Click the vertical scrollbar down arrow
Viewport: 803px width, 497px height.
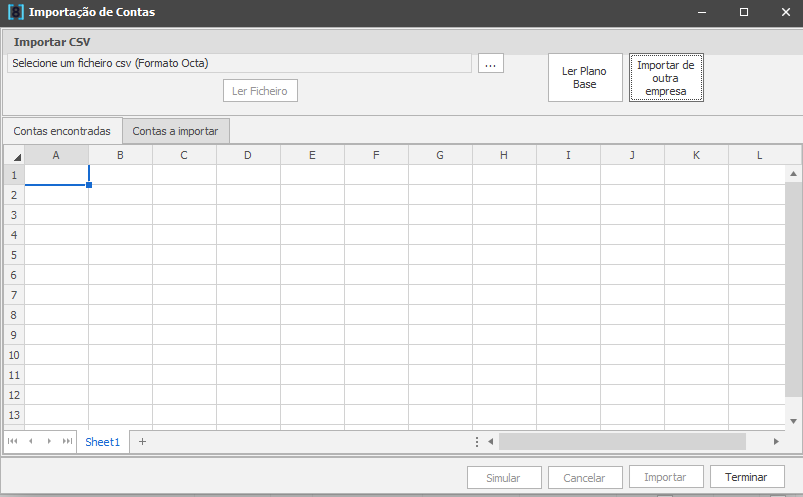click(793, 421)
